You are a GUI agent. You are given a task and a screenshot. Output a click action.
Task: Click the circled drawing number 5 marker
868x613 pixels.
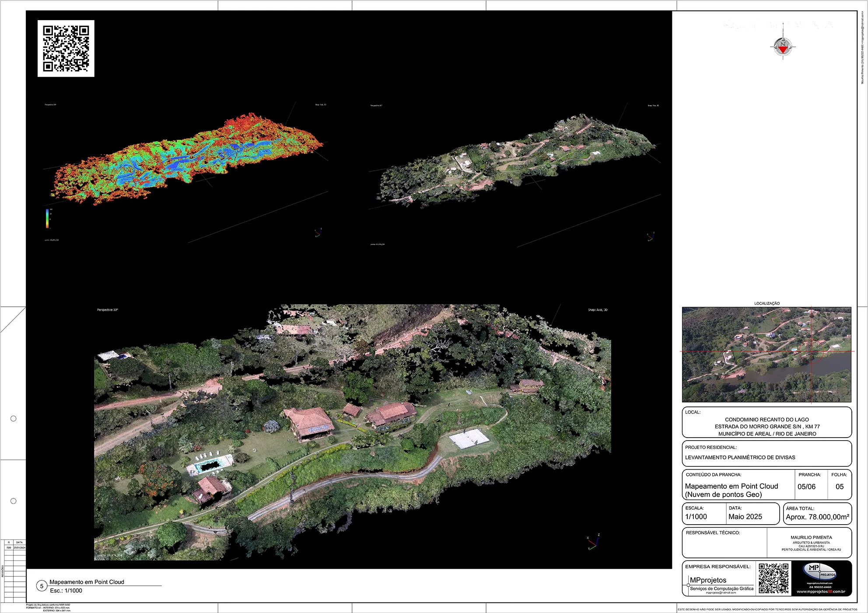(x=42, y=586)
